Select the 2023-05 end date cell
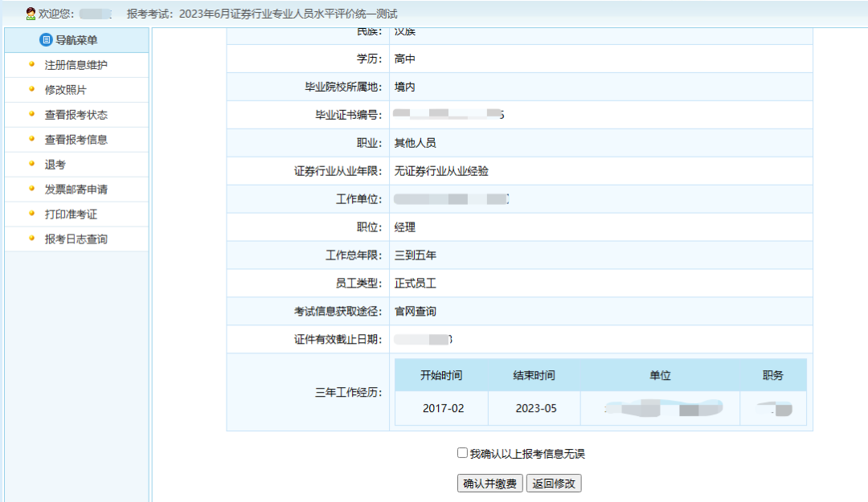 tap(535, 408)
